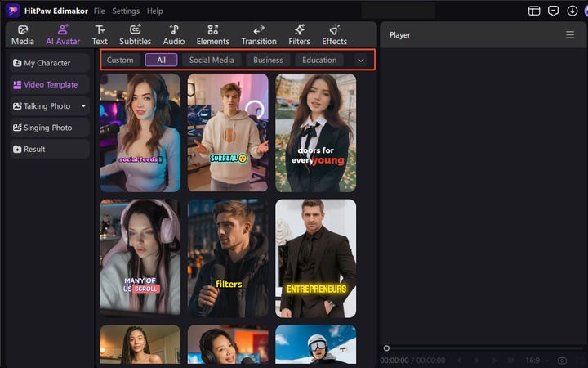Click the Player panel title

(x=399, y=35)
